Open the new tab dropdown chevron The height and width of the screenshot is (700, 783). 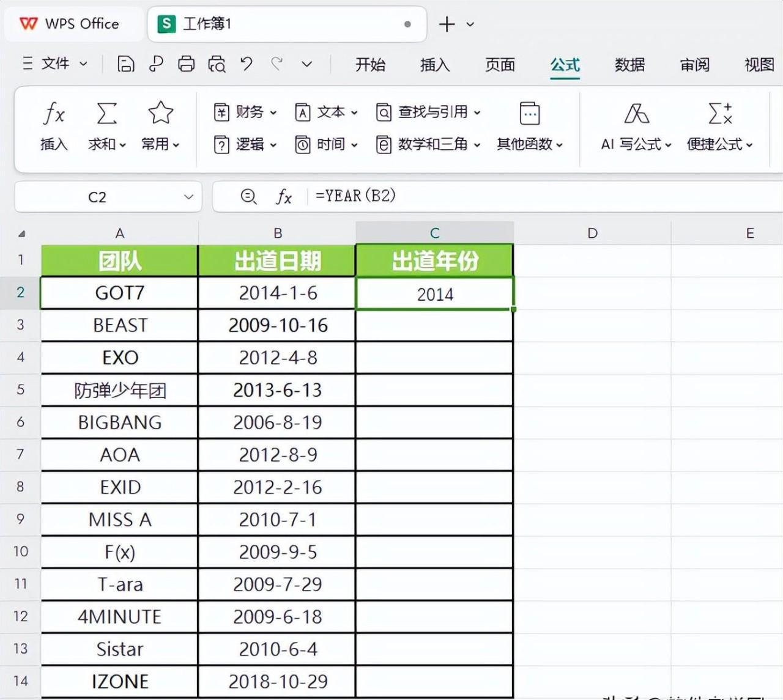pyautogui.click(x=470, y=24)
